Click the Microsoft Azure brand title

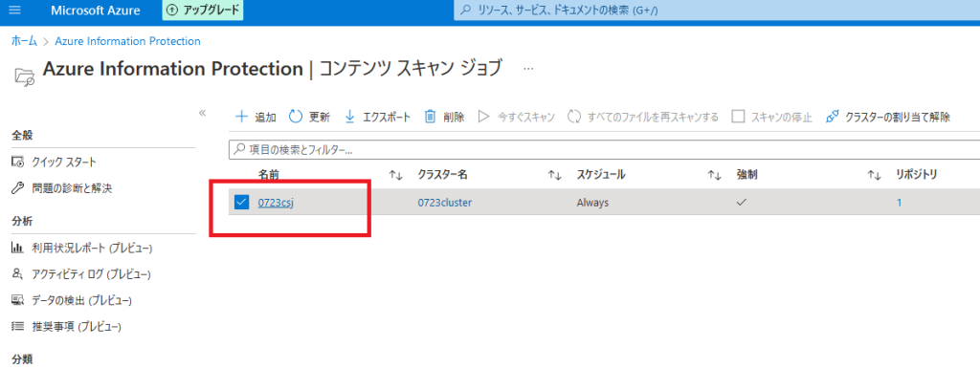(x=96, y=11)
